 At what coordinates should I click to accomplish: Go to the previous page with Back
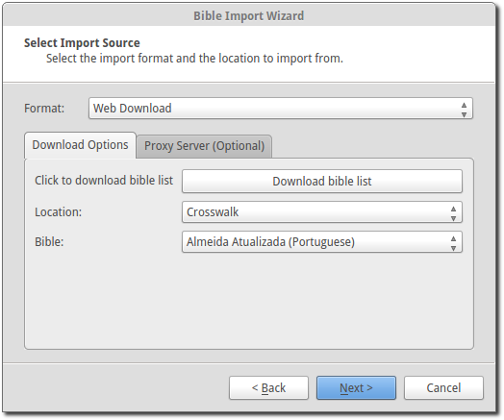point(268,388)
